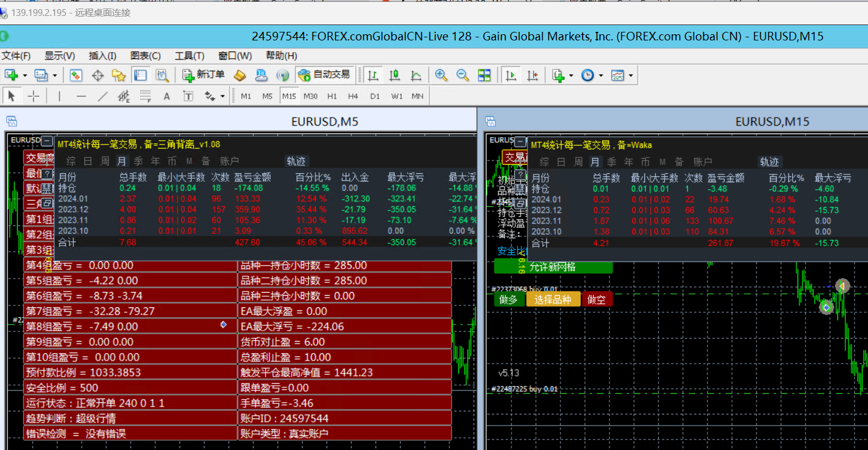Click 轨迹 in the Waka stats panel
Screen dimensions: 868x450
pyautogui.click(x=769, y=162)
